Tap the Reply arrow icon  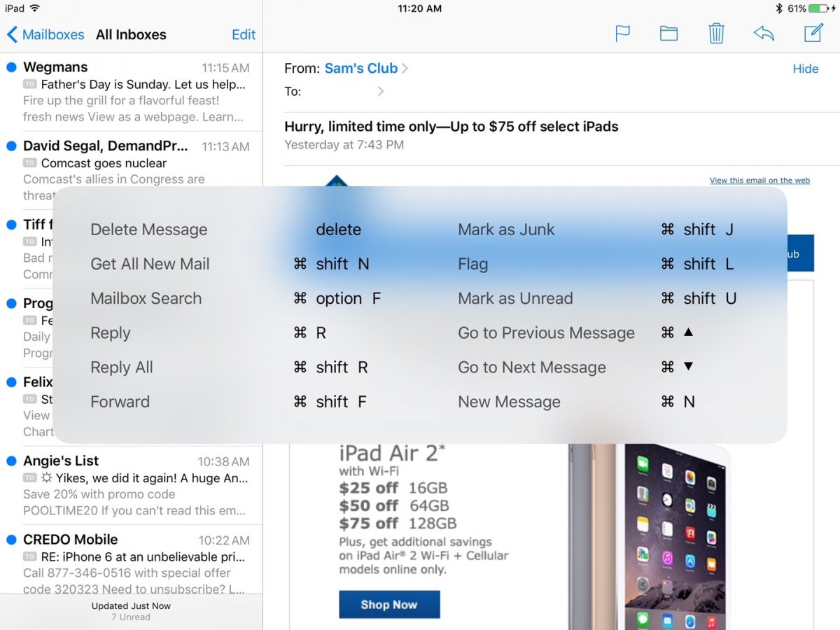click(764, 34)
